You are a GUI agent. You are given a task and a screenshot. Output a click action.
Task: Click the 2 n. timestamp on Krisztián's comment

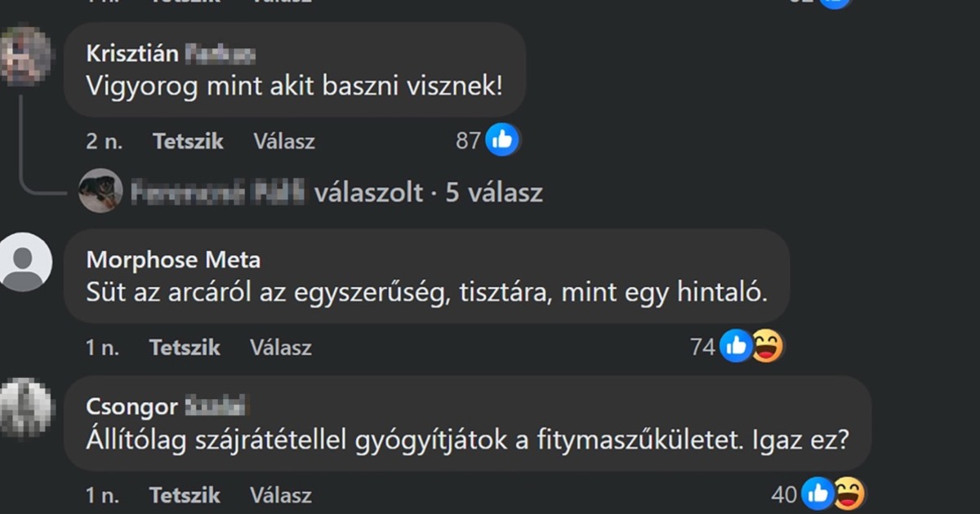click(x=104, y=141)
